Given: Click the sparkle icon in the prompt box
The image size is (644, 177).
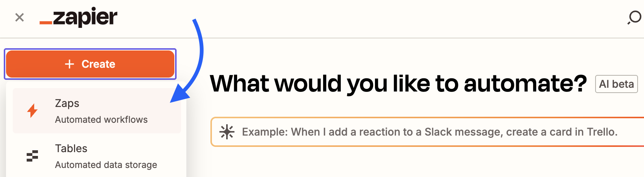Looking at the screenshot, I should (227, 132).
